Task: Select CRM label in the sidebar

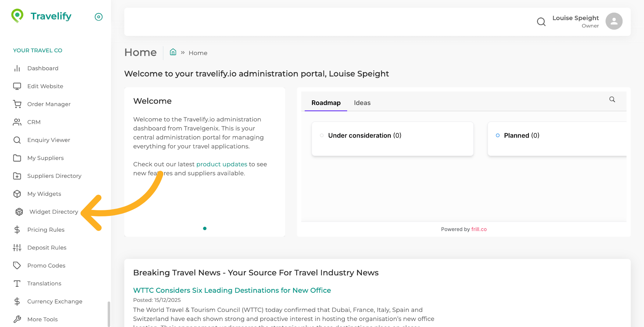Action: 34,122
